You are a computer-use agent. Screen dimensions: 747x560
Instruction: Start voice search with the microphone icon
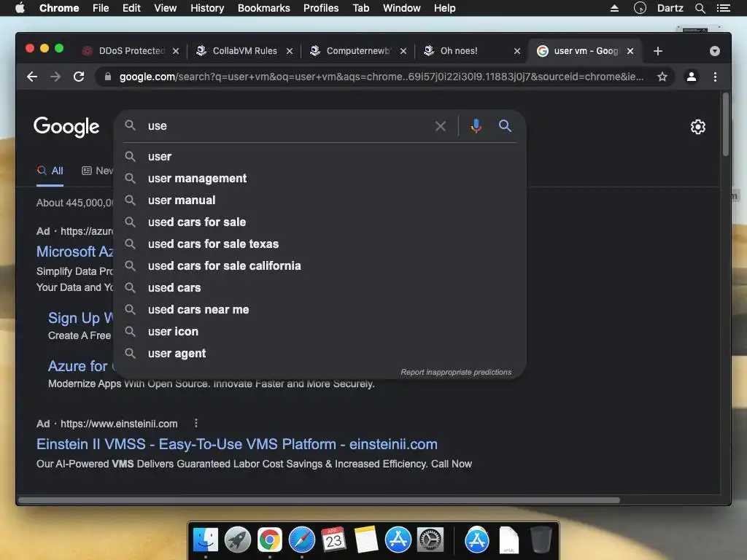(476, 126)
